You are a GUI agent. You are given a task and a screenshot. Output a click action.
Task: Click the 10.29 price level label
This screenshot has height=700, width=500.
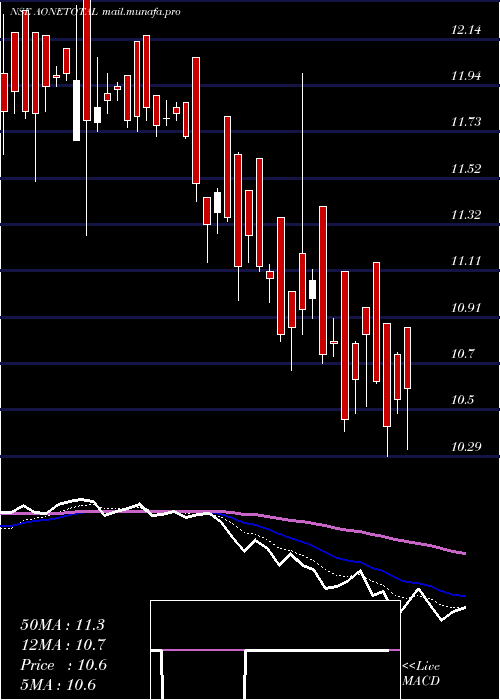click(x=466, y=446)
